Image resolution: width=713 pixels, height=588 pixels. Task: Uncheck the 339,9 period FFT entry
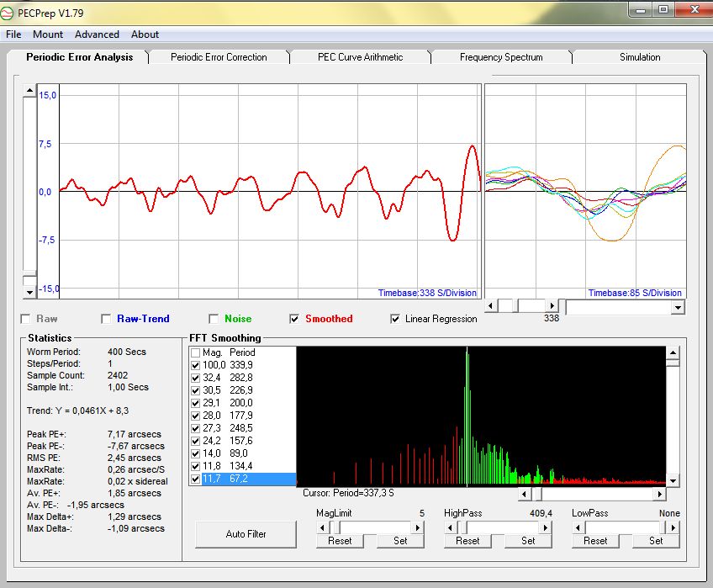(x=196, y=365)
